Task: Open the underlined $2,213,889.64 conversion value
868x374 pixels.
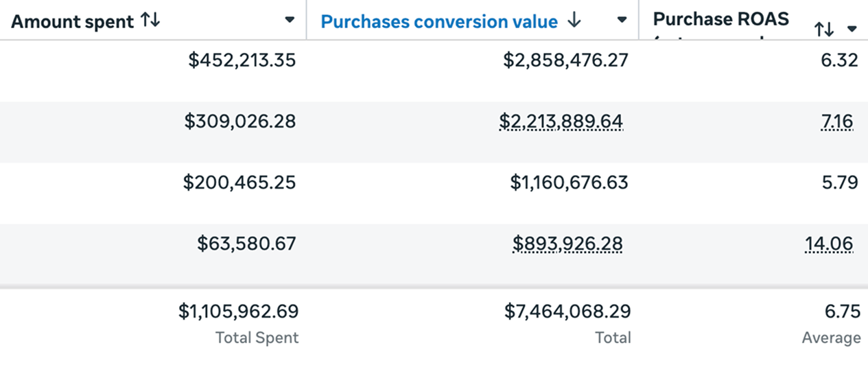Action: (x=561, y=122)
